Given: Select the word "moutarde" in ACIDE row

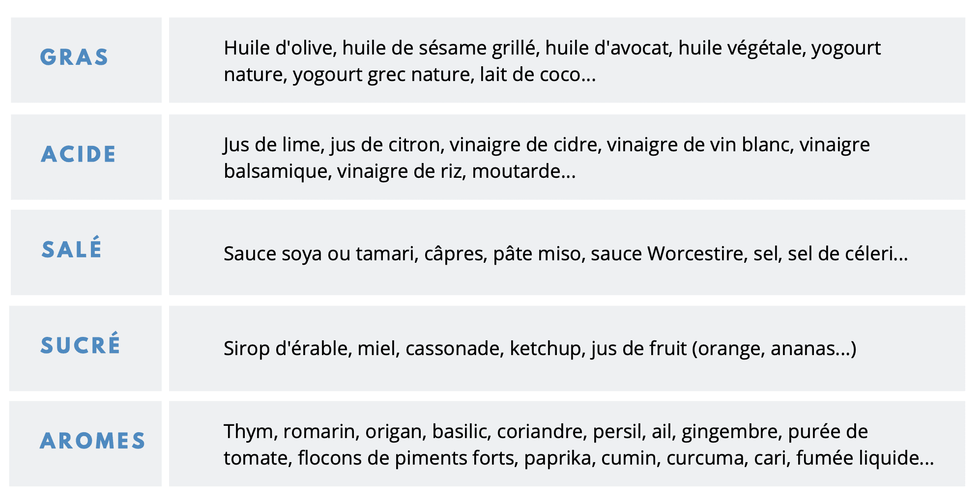Looking at the screenshot, I should 516,171.
